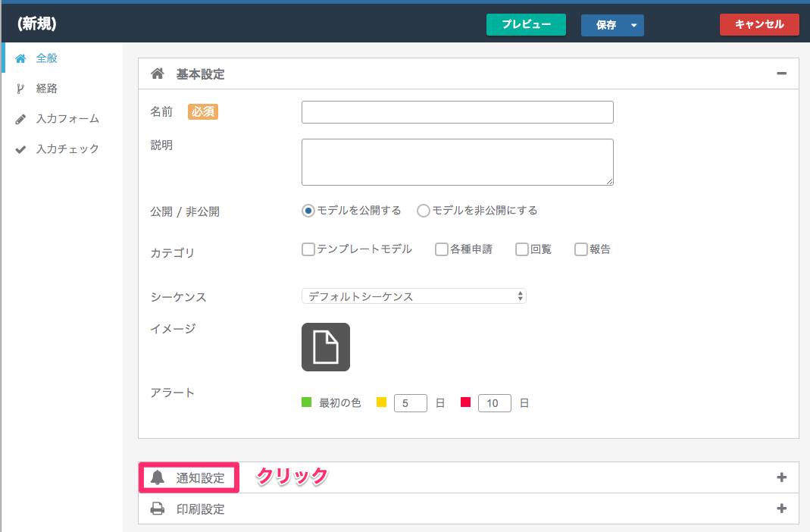This screenshot has height=532, width=810.
Task: Click the branch icon beside 経路
Action: pos(20,89)
